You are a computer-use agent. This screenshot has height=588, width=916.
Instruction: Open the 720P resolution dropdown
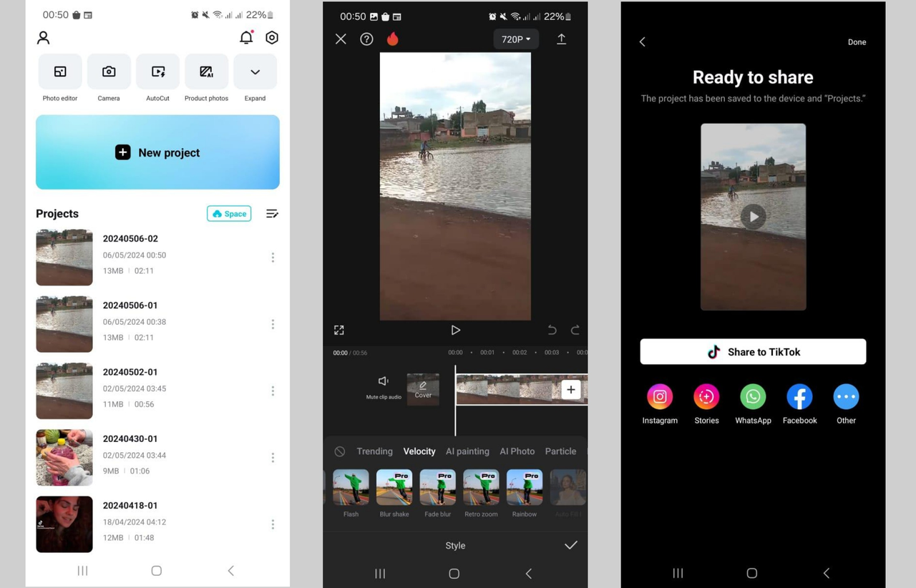click(515, 39)
